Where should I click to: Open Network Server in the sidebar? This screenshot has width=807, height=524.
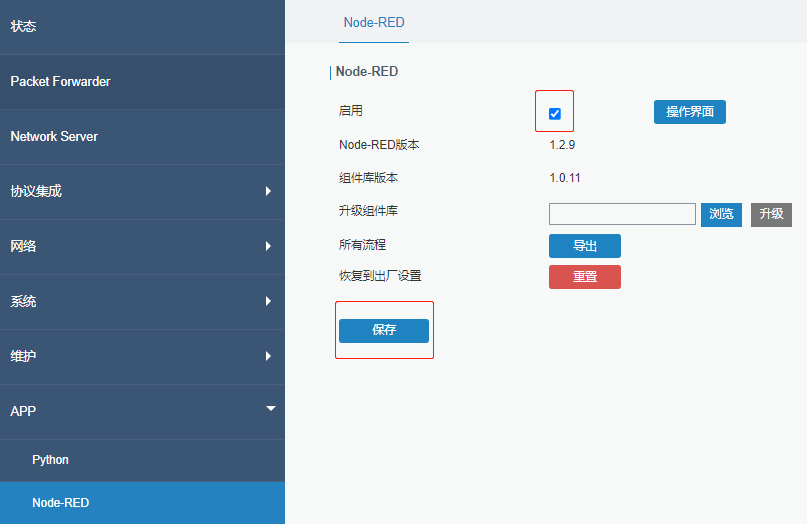(142, 137)
